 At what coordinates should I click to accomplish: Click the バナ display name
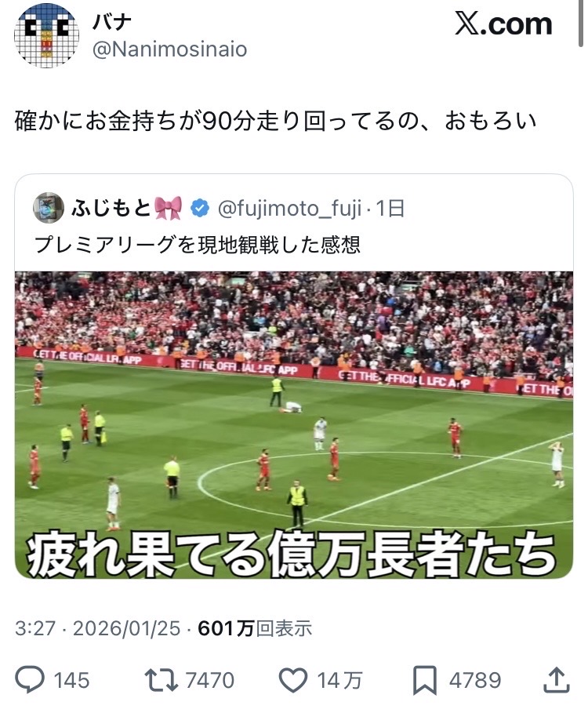[x=112, y=21]
